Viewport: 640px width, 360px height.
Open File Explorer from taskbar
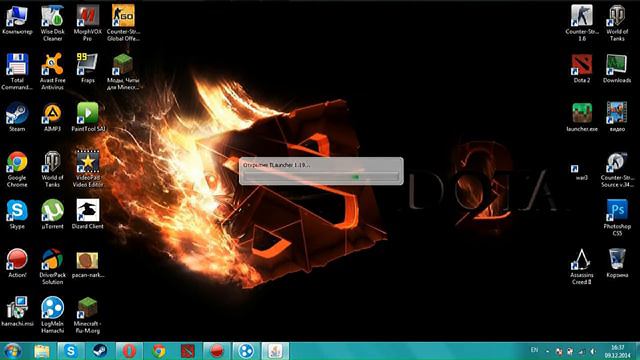pos(42,351)
